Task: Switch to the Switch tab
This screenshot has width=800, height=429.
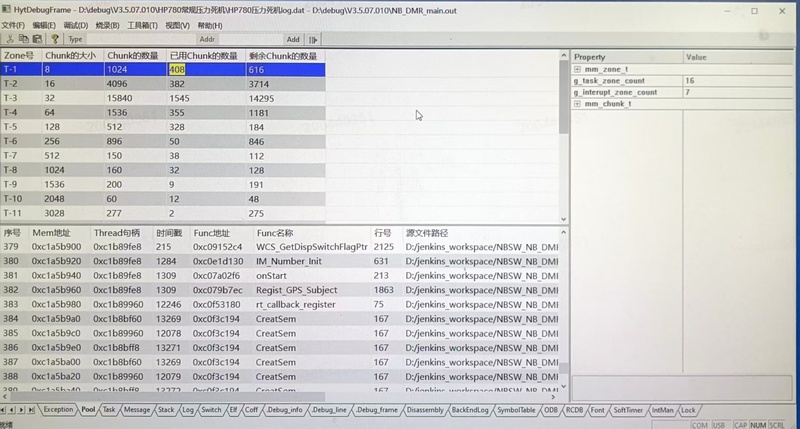Action: coord(211,410)
